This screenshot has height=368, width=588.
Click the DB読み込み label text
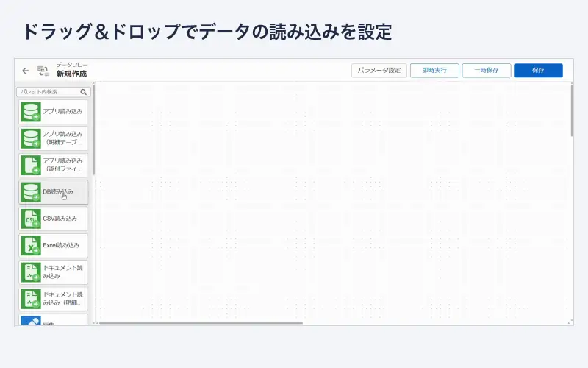click(x=58, y=192)
